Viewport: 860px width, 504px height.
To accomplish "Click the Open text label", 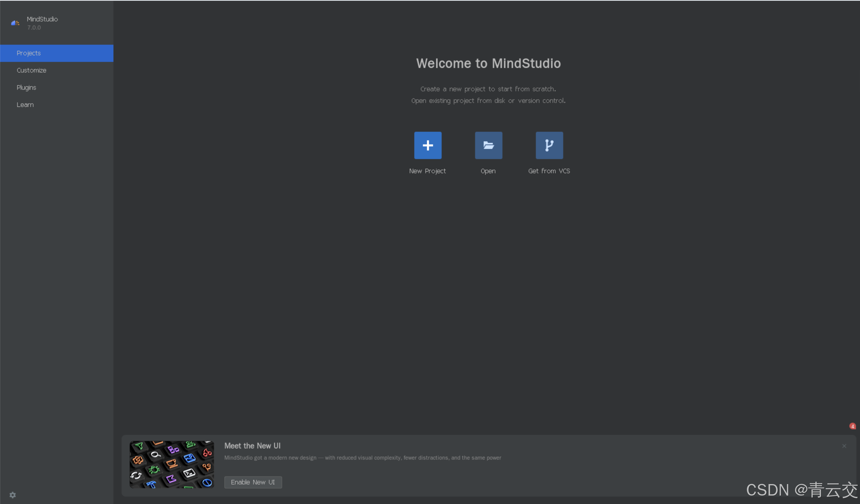I will tap(488, 171).
